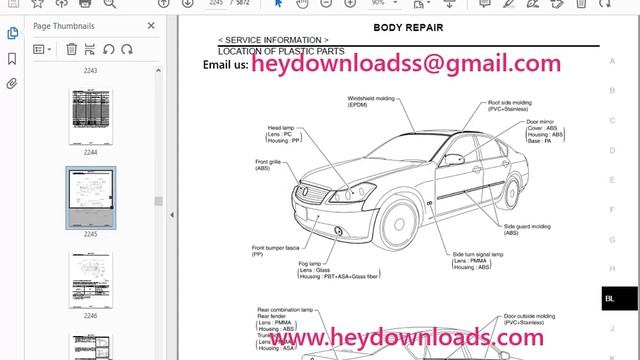Select the page 2244 thumbnail
This screenshot has width=640, height=360.
click(91, 116)
